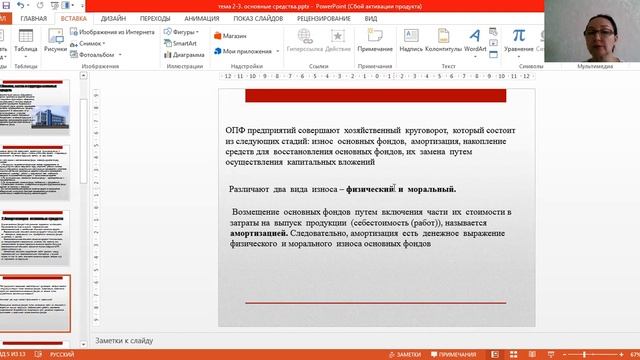Select the slide thumbnail with building photo
The height and width of the screenshot is (360, 640).
[35, 107]
